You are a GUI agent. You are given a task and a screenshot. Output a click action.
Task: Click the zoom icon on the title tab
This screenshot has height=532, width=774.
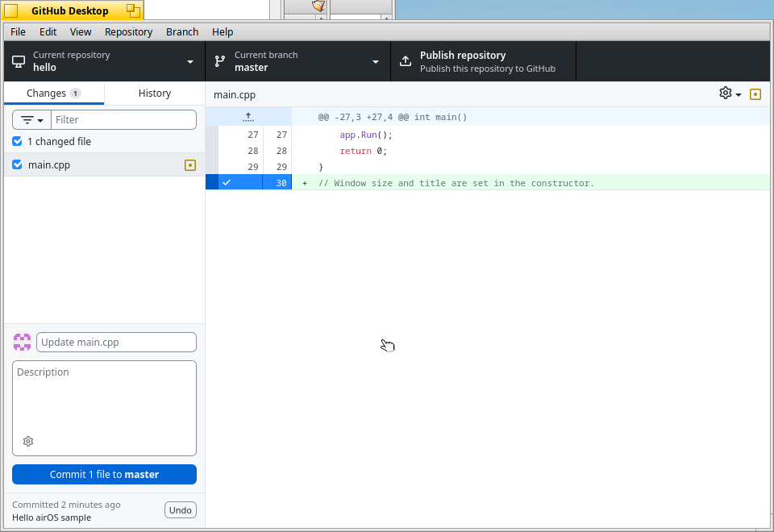click(x=133, y=10)
